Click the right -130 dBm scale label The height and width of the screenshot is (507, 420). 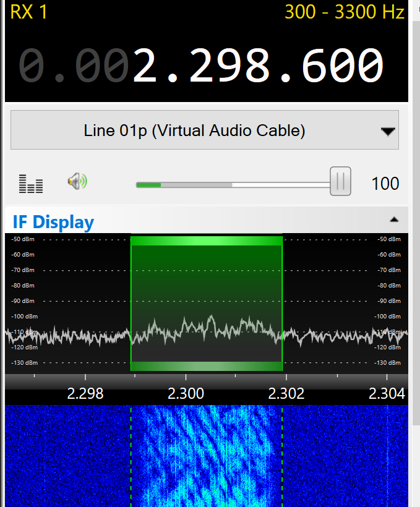[387, 363]
